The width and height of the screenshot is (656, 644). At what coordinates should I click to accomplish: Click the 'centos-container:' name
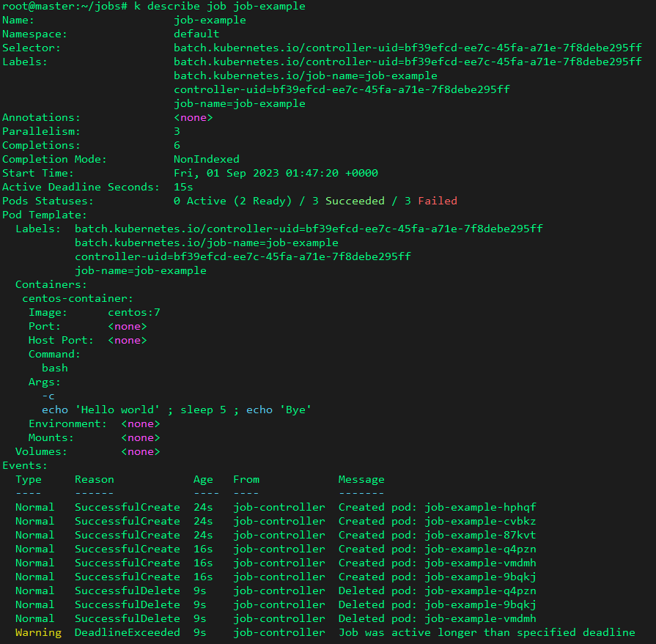point(78,299)
